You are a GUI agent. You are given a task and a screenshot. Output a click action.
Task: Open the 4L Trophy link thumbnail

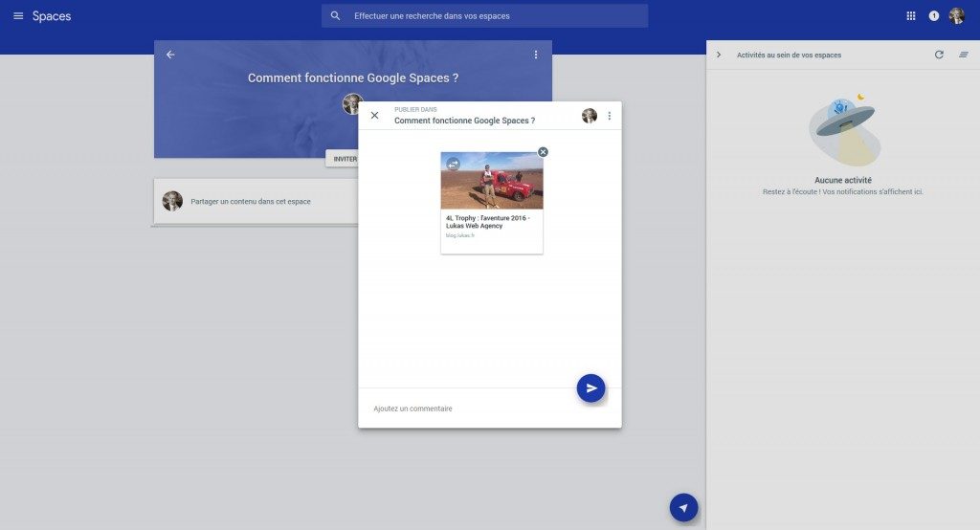(492, 181)
